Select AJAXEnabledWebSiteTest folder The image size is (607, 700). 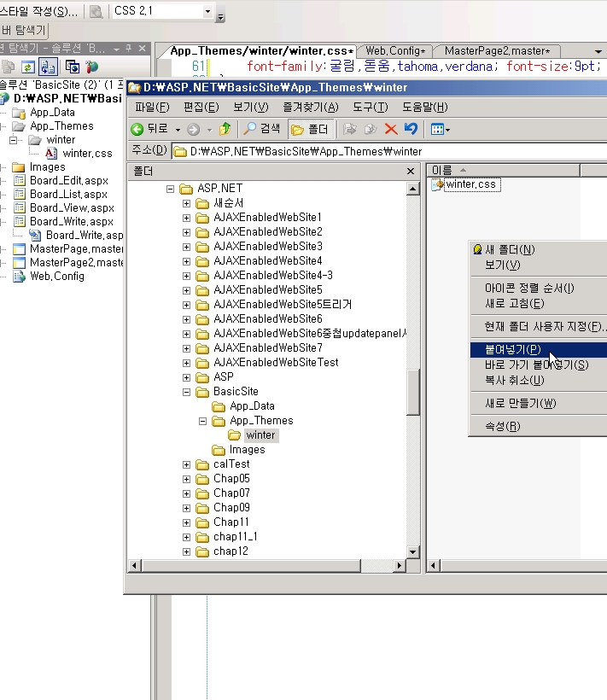coord(276,363)
